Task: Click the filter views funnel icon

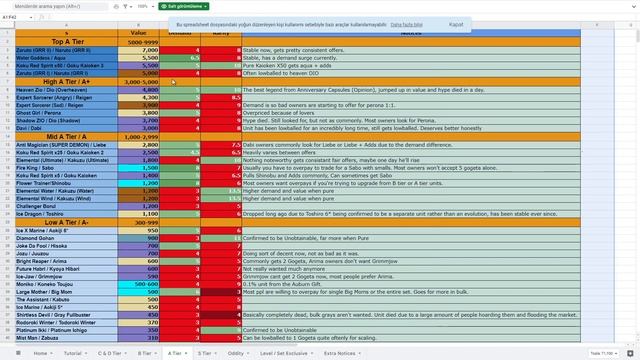Action: click(x=125, y=7)
